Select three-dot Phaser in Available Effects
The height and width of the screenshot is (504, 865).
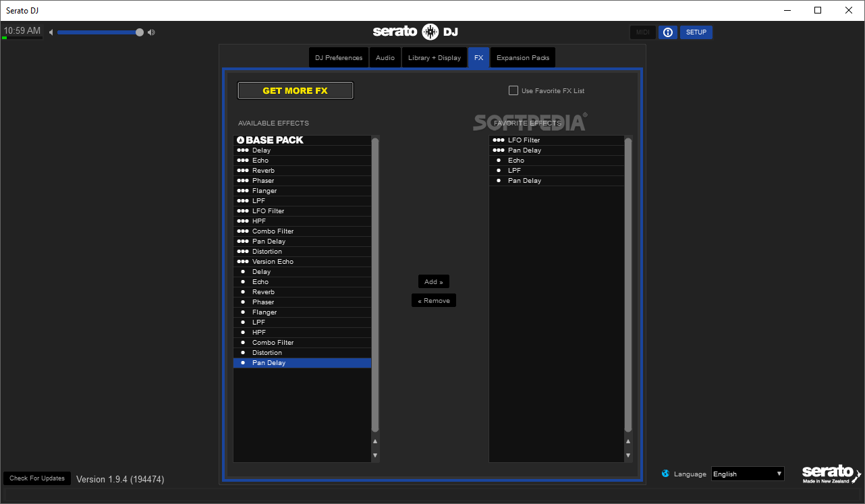(x=302, y=181)
